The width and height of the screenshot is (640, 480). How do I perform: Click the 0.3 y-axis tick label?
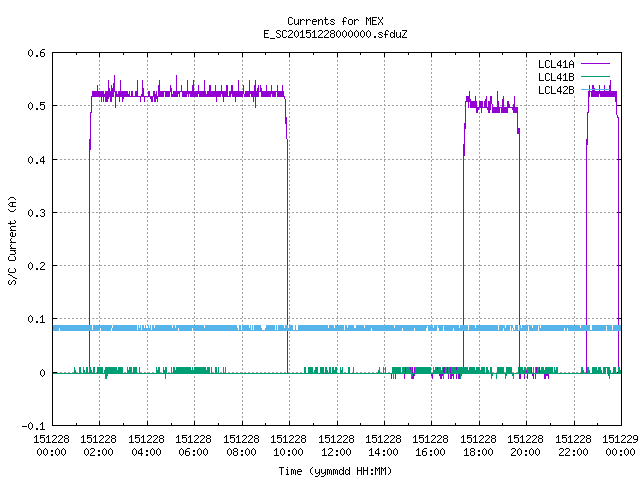point(36,213)
